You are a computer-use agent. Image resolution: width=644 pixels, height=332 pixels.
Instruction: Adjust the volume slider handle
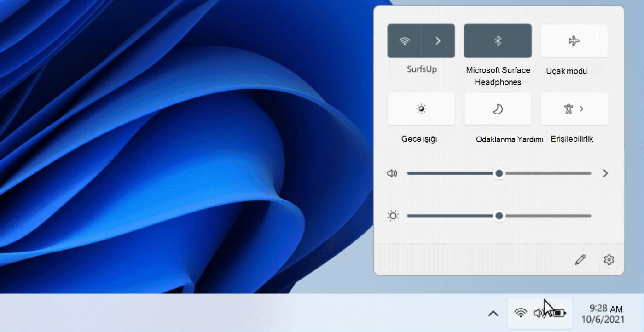pyautogui.click(x=499, y=173)
